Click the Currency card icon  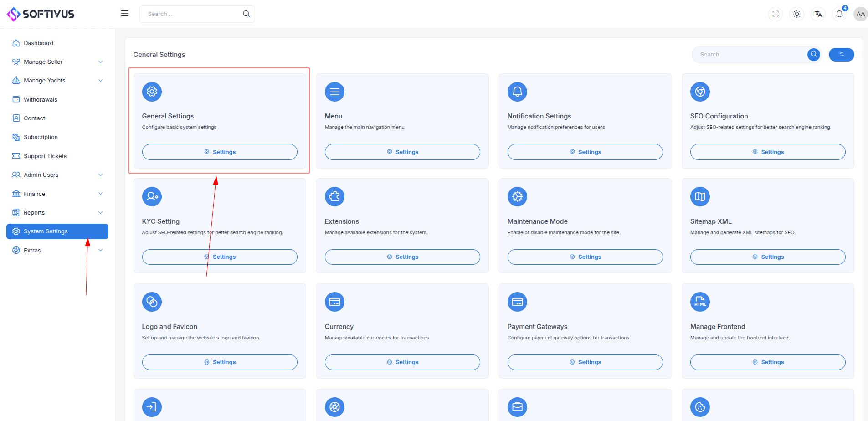(334, 302)
